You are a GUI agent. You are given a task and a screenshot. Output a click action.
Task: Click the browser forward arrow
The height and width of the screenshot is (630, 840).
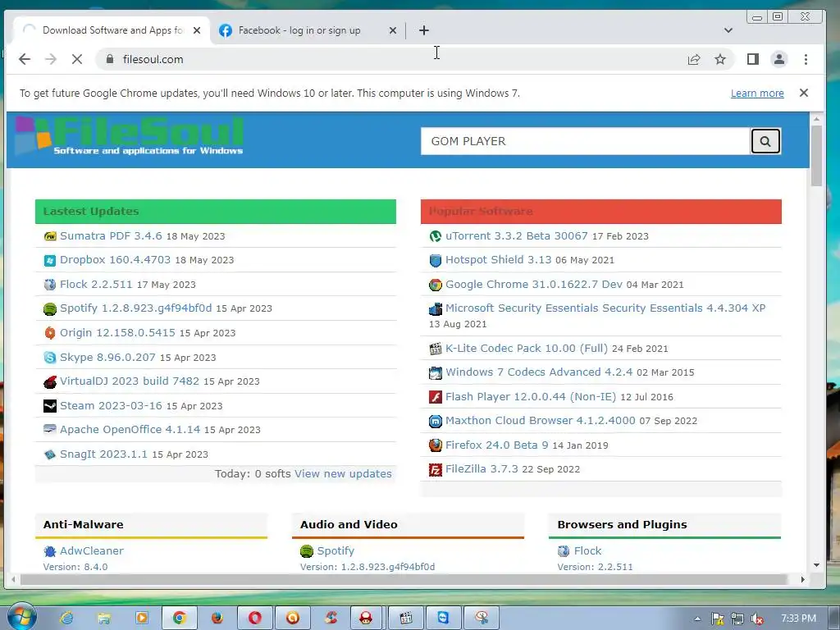[51, 59]
